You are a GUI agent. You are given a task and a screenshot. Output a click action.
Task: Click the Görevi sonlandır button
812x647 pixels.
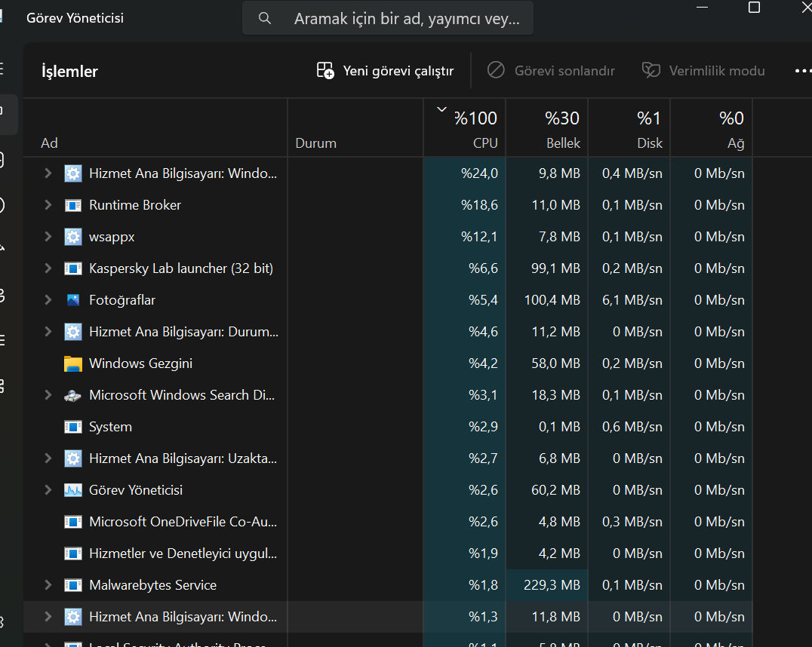[x=551, y=70]
